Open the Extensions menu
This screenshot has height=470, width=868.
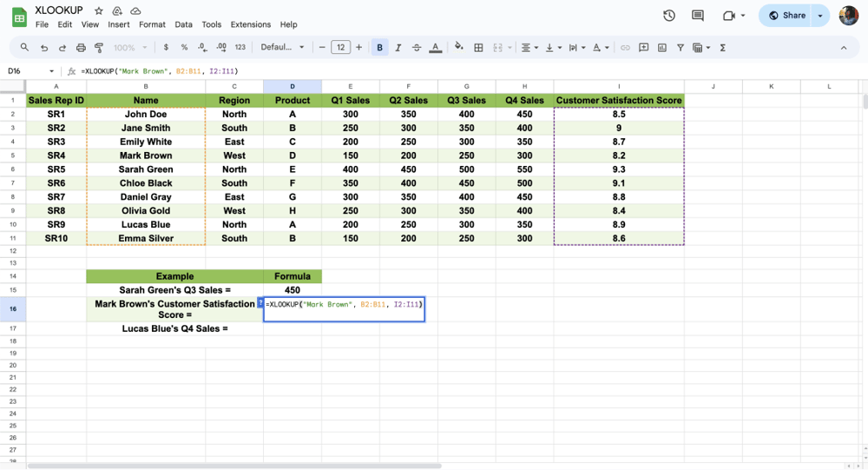pyautogui.click(x=250, y=25)
